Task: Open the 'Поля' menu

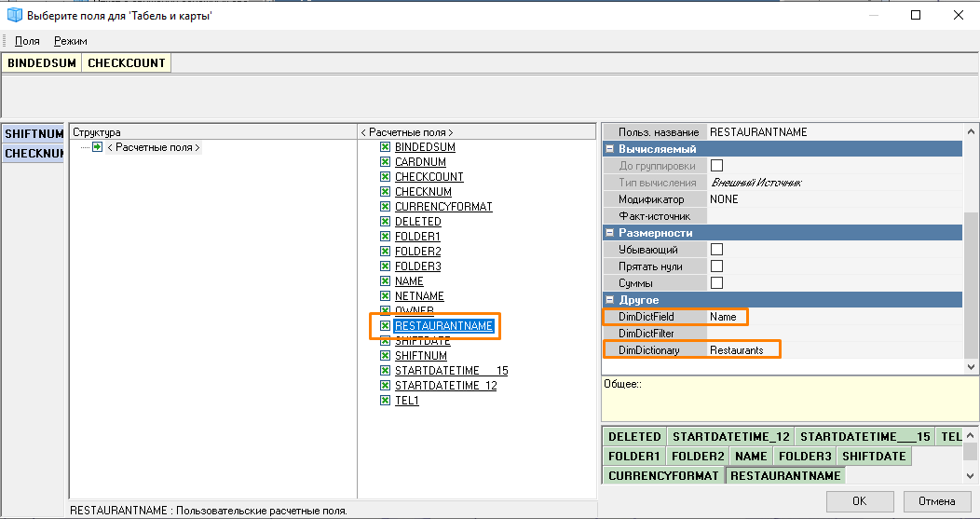Action: coord(27,41)
